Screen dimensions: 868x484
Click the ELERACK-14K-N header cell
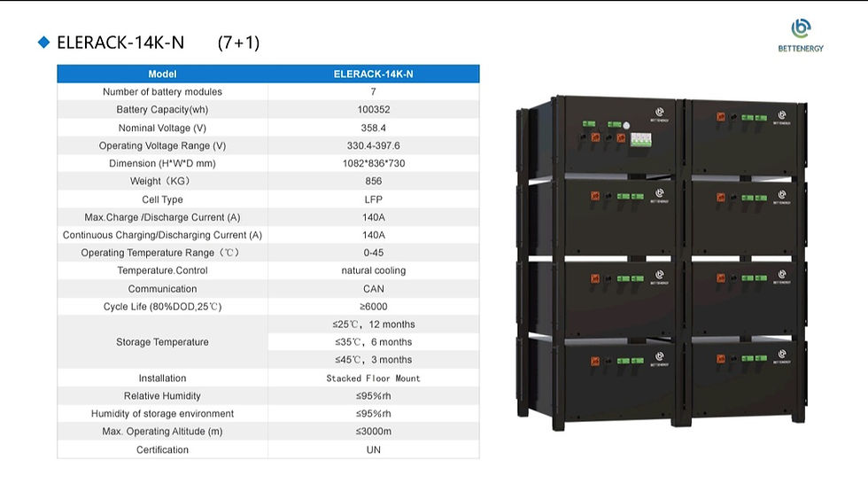tap(374, 74)
